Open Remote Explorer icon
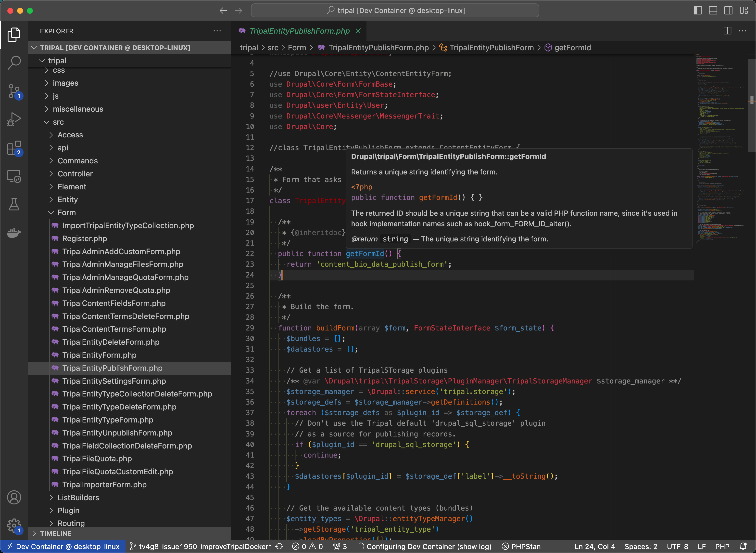 click(x=14, y=176)
